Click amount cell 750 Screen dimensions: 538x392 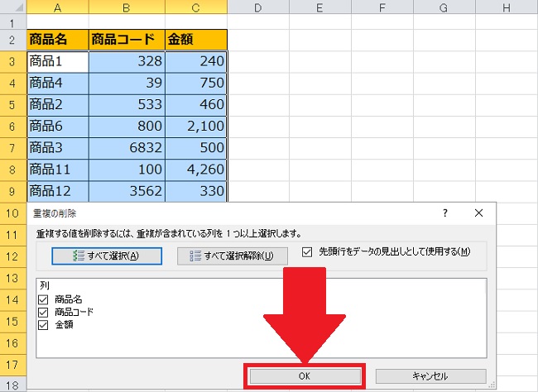[x=196, y=84]
